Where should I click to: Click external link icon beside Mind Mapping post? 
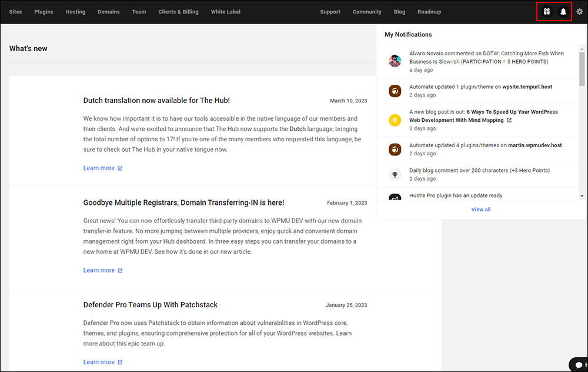pos(509,120)
